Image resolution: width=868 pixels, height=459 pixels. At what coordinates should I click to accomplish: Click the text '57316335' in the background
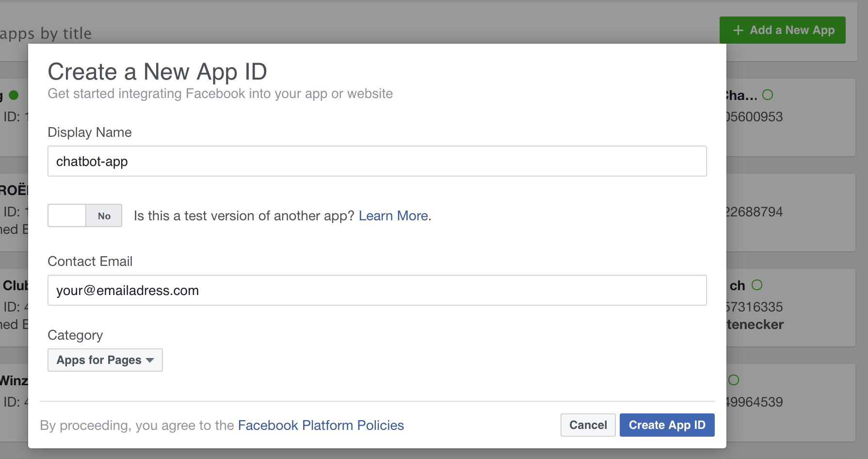point(755,307)
